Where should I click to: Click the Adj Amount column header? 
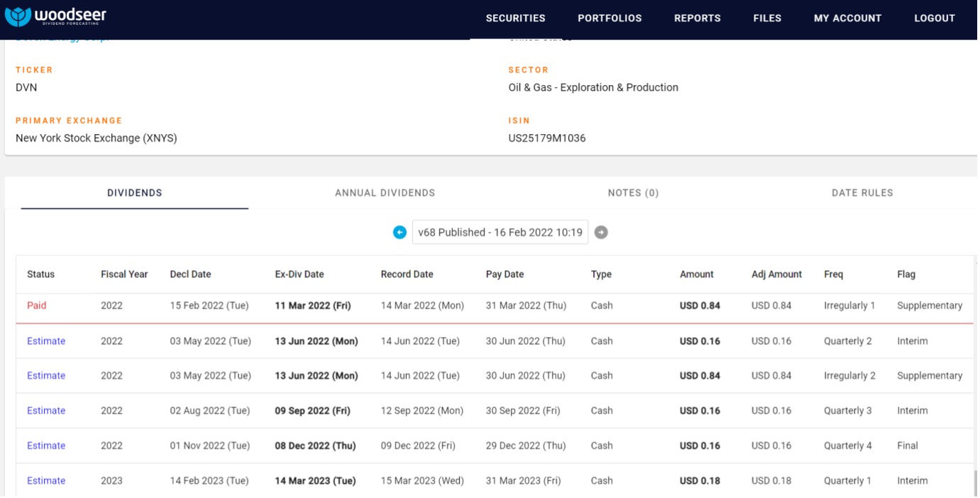click(x=776, y=275)
